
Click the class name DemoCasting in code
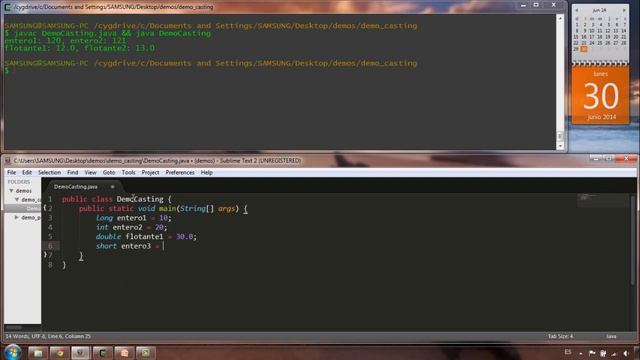(140, 199)
